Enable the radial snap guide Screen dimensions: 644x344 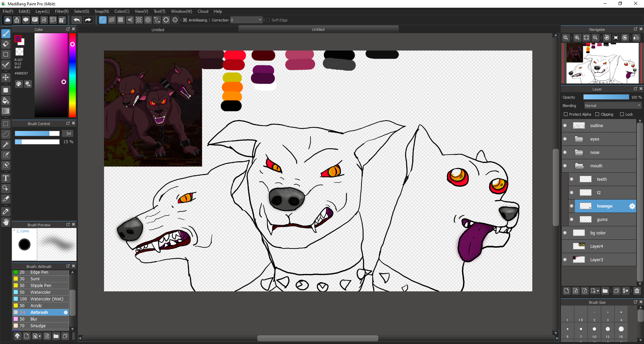[139, 20]
